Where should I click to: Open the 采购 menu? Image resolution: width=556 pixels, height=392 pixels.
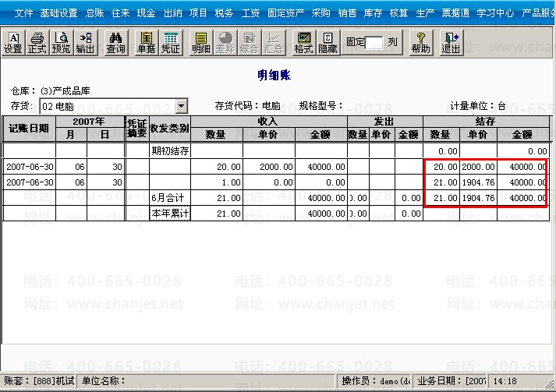click(x=321, y=13)
